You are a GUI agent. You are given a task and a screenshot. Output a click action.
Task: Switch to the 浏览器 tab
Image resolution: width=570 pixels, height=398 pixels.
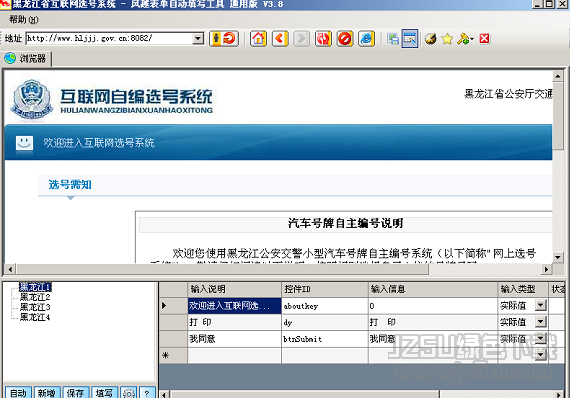coord(27,59)
